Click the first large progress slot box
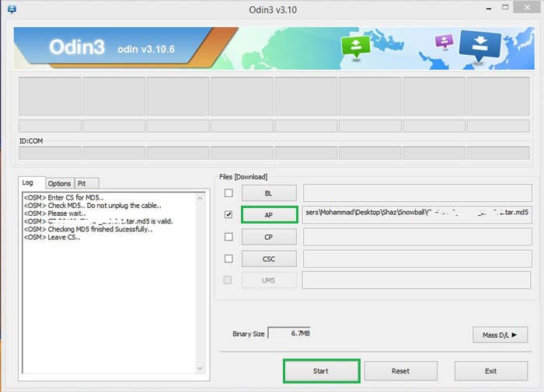 point(50,96)
